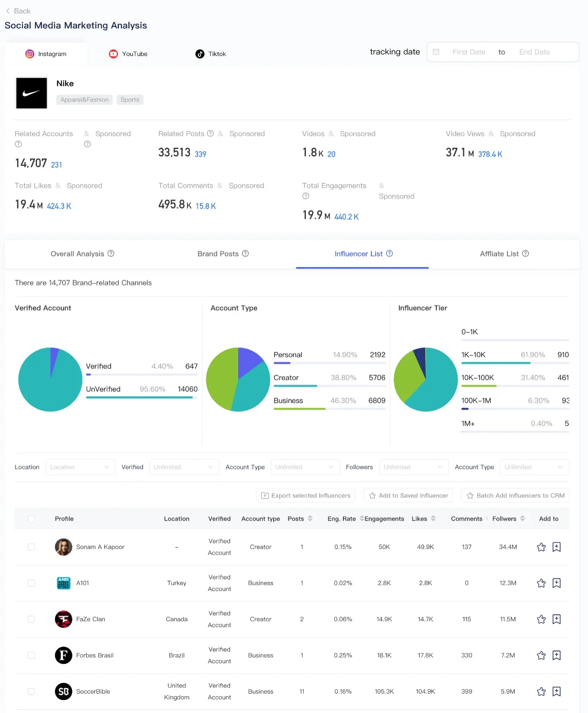Add Sonam A Kapoor to CRM bookmark

coord(557,547)
